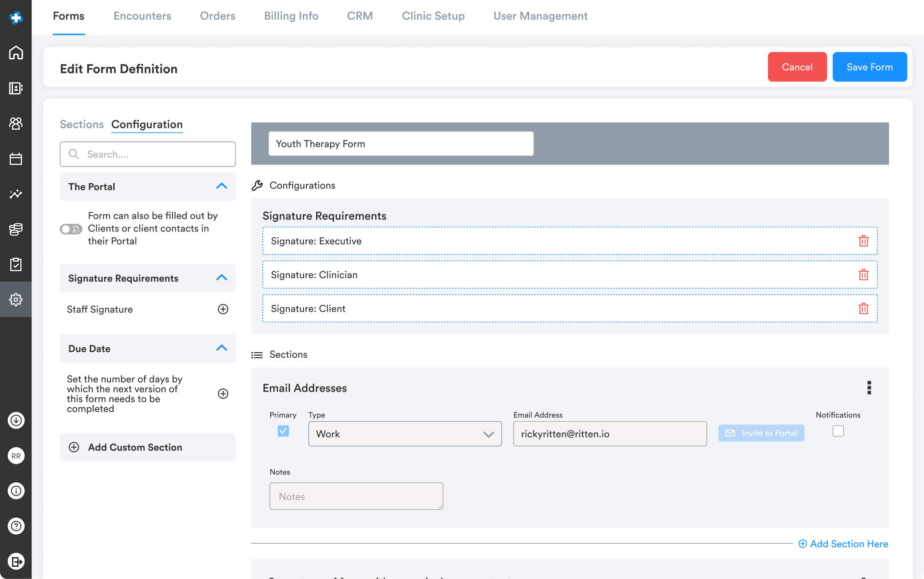Click Invite to Portal button
The height and width of the screenshot is (579, 924).
pyautogui.click(x=761, y=433)
